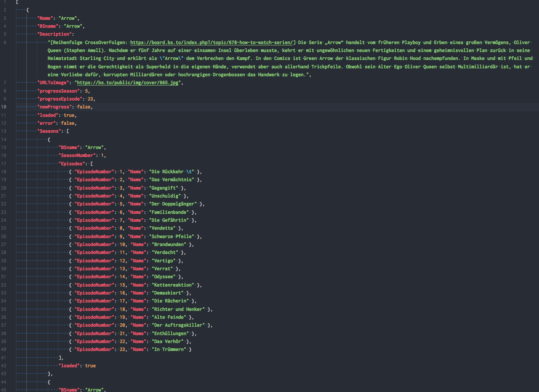Click the "progressEpisode" key

click(x=60, y=99)
